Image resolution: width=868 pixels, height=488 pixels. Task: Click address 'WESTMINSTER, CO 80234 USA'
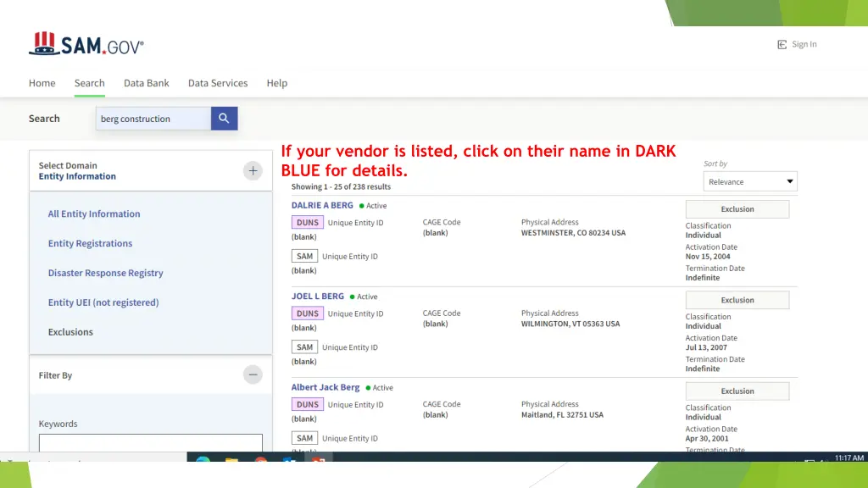(x=574, y=233)
